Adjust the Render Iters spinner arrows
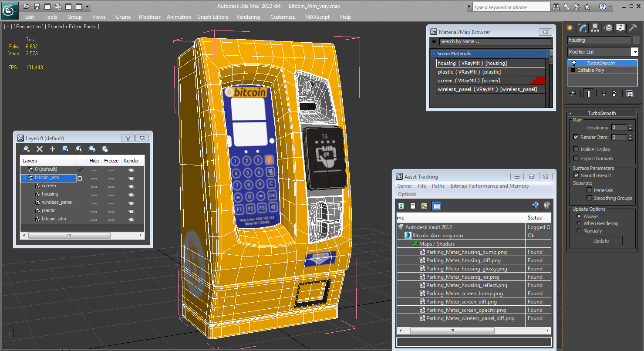Image resolution: width=644 pixels, height=351 pixels. tap(630, 137)
